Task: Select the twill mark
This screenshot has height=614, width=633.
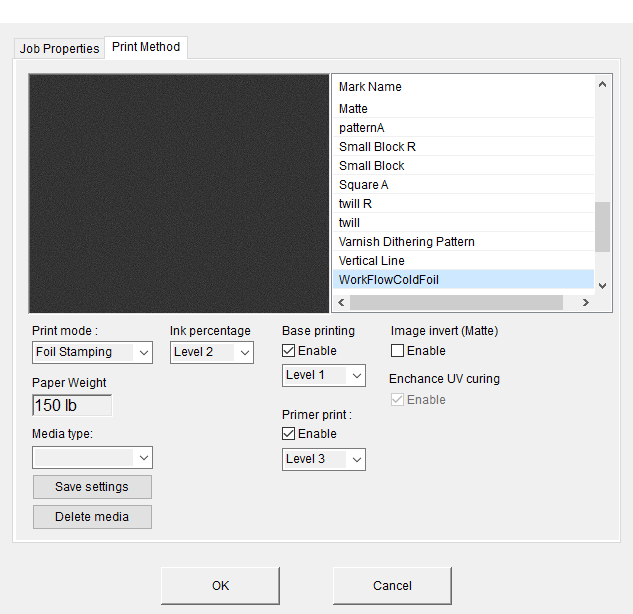Action: (463, 222)
